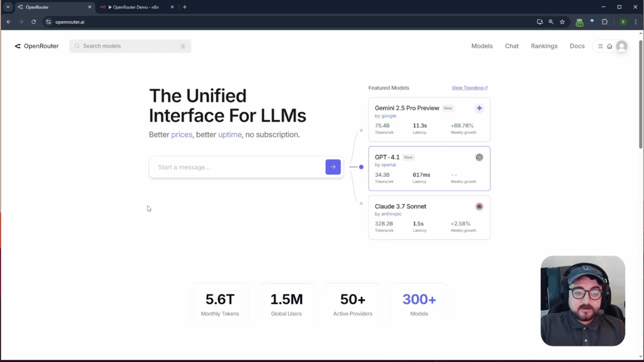The image size is (644, 362).
Task: Click the Gemini featured model diamond icon
Action: (x=479, y=108)
